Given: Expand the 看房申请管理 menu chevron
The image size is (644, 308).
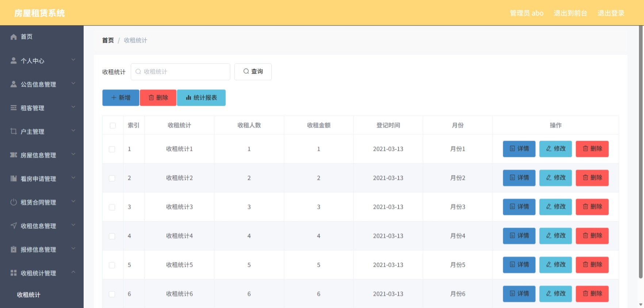Looking at the screenshot, I should click(x=73, y=178).
